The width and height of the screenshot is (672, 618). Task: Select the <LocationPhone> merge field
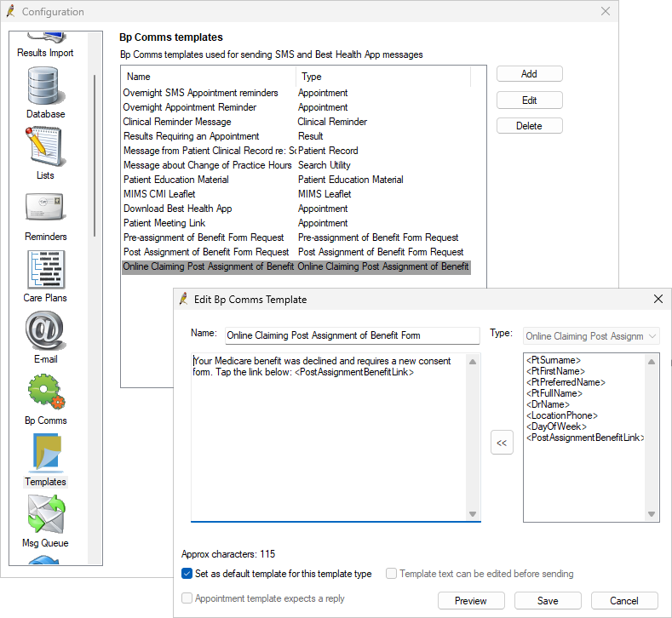coord(562,416)
